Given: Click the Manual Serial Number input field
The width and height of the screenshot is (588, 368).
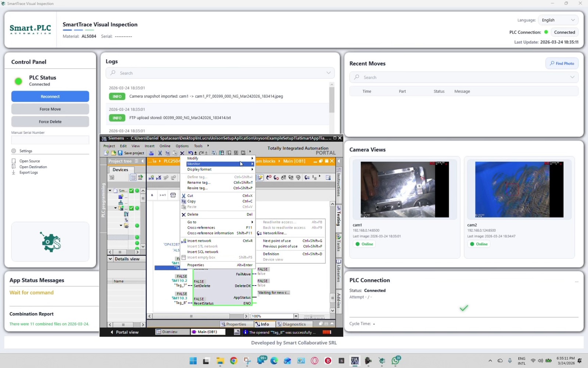Looking at the screenshot, I should pos(50,140).
